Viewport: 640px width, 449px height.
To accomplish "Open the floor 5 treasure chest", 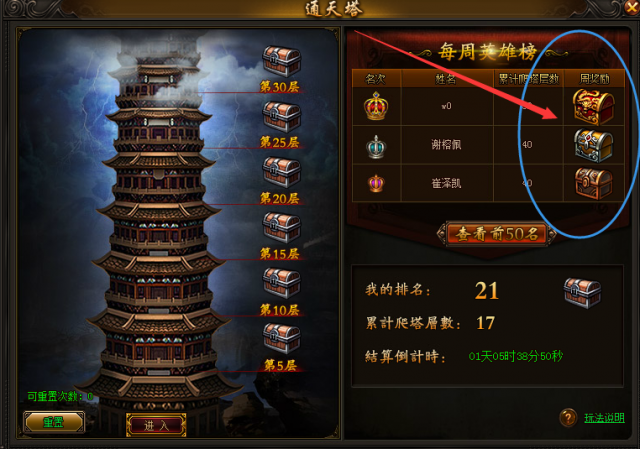I will [281, 339].
